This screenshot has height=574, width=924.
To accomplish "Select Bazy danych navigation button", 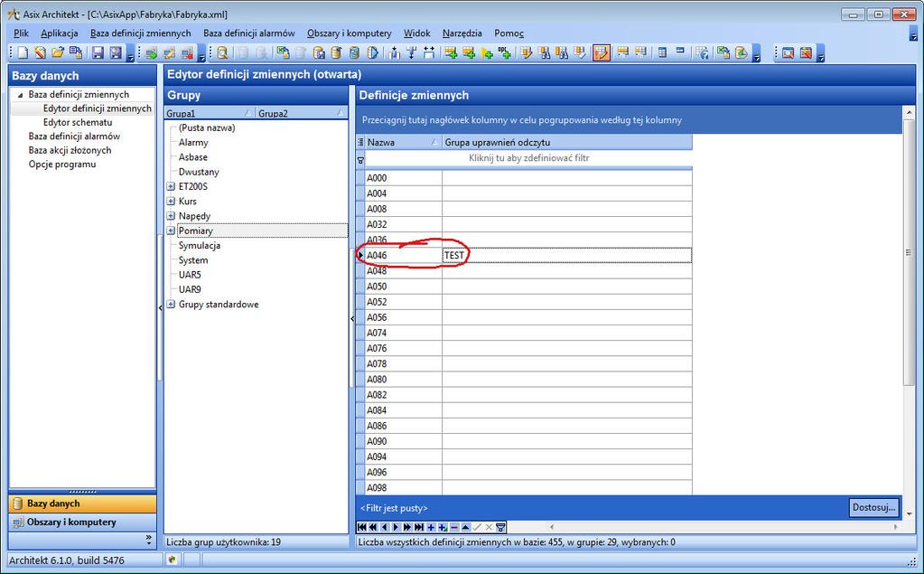I will pyautogui.click(x=82, y=503).
